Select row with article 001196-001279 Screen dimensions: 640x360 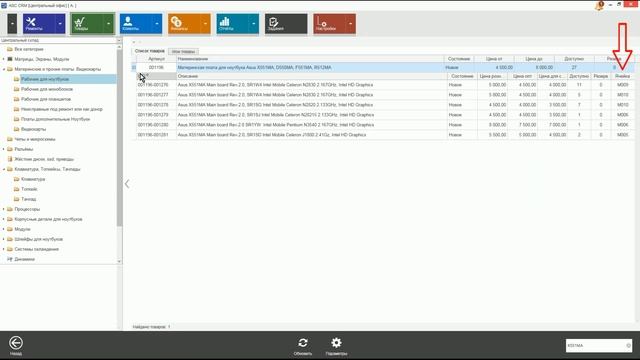385,115
